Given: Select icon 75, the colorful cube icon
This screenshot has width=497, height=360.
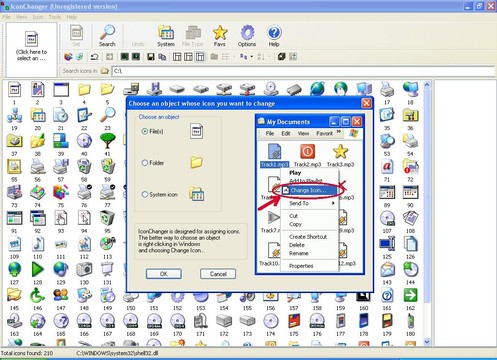Looking at the screenshot, I should (61, 192).
